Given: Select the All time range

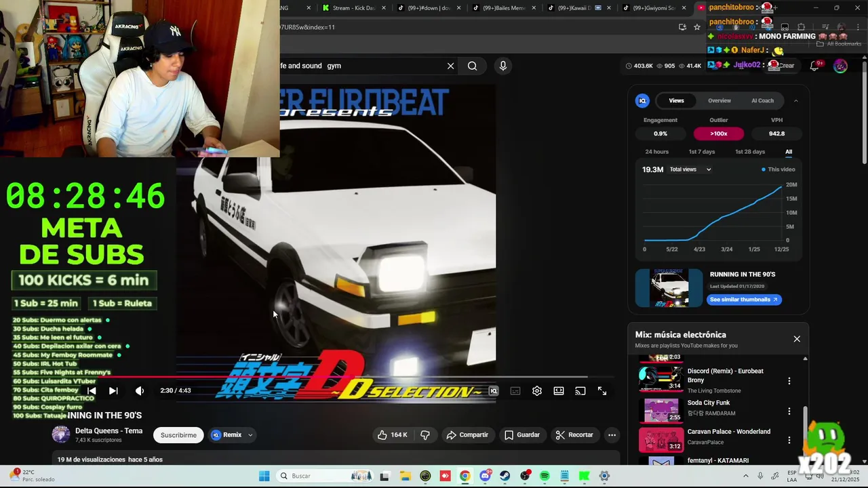Looking at the screenshot, I should tap(789, 152).
